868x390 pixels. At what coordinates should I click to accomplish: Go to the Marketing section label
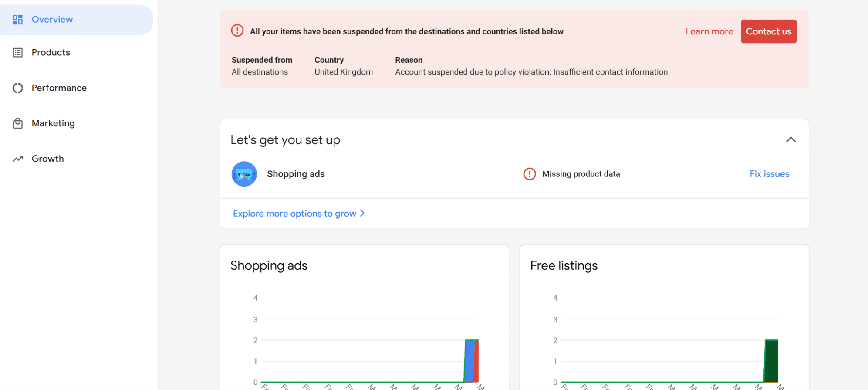53,123
